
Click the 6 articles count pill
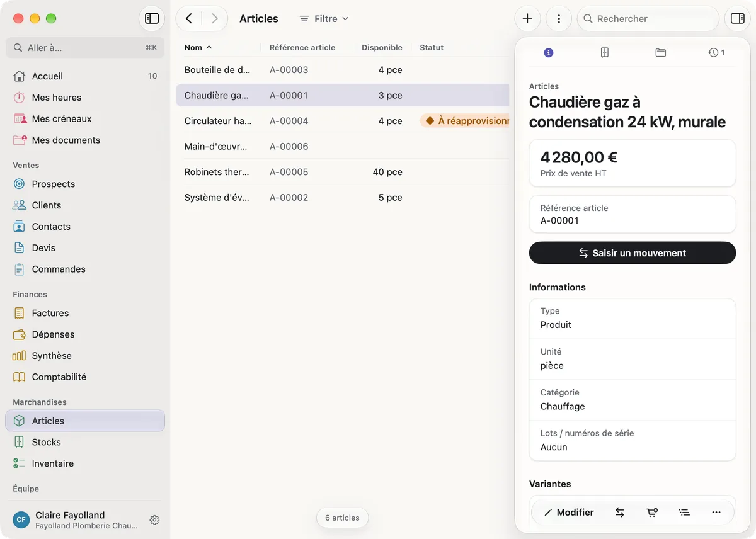pyautogui.click(x=342, y=518)
